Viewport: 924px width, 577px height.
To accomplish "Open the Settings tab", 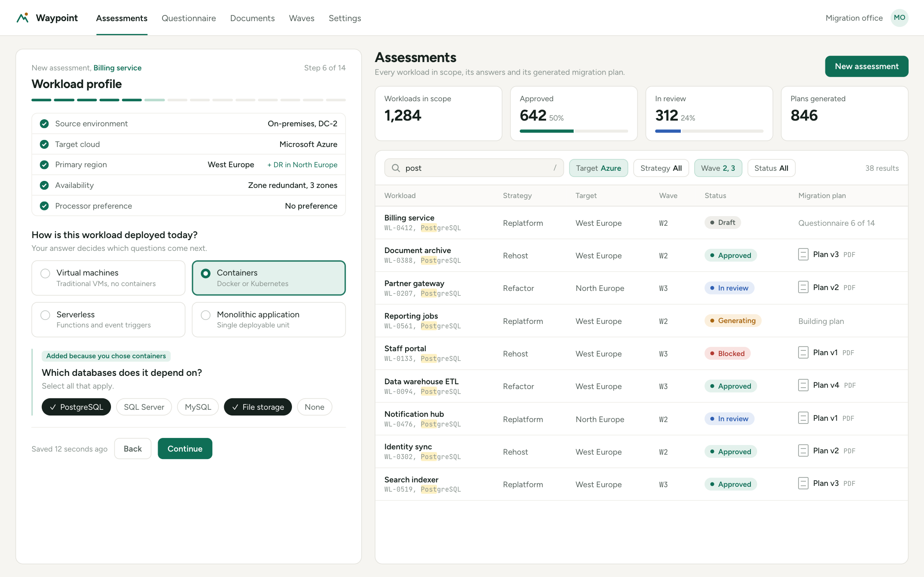I will [x=345, y=18].
